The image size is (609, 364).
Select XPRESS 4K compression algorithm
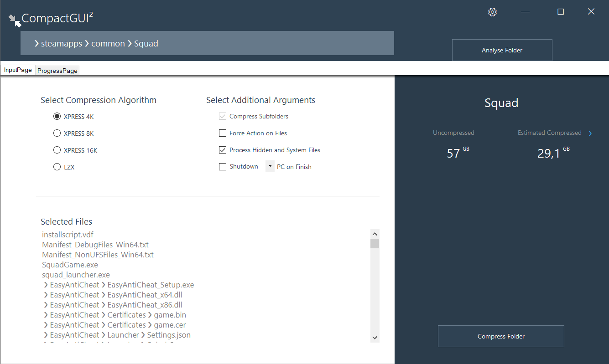pyautogui.click(x=57, y=117)
